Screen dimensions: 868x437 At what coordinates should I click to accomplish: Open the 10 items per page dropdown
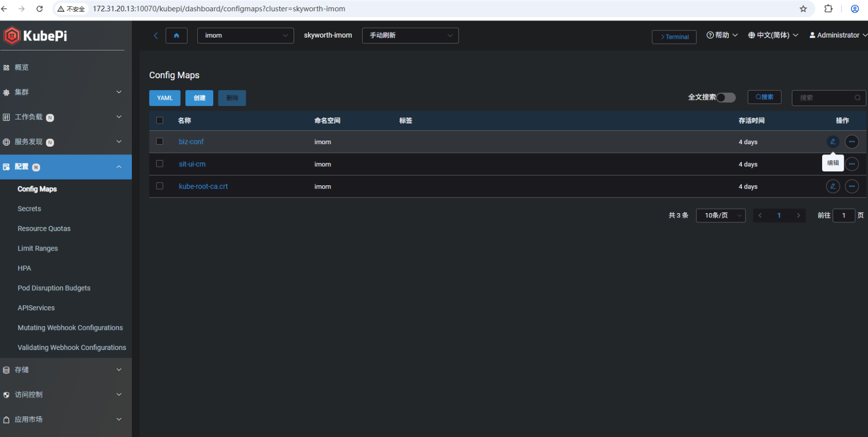(x=720, y=215)
